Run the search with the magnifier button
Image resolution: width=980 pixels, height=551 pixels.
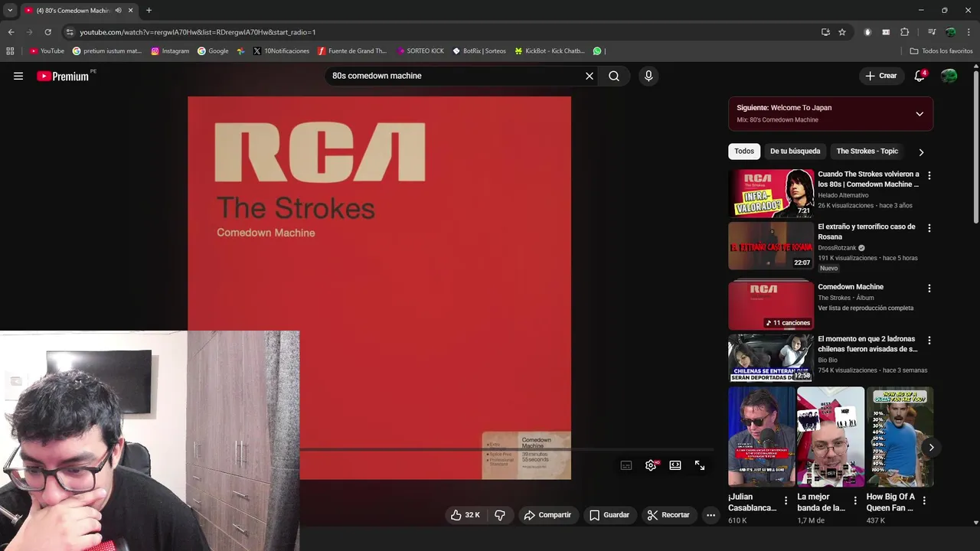tap(614, 76)
